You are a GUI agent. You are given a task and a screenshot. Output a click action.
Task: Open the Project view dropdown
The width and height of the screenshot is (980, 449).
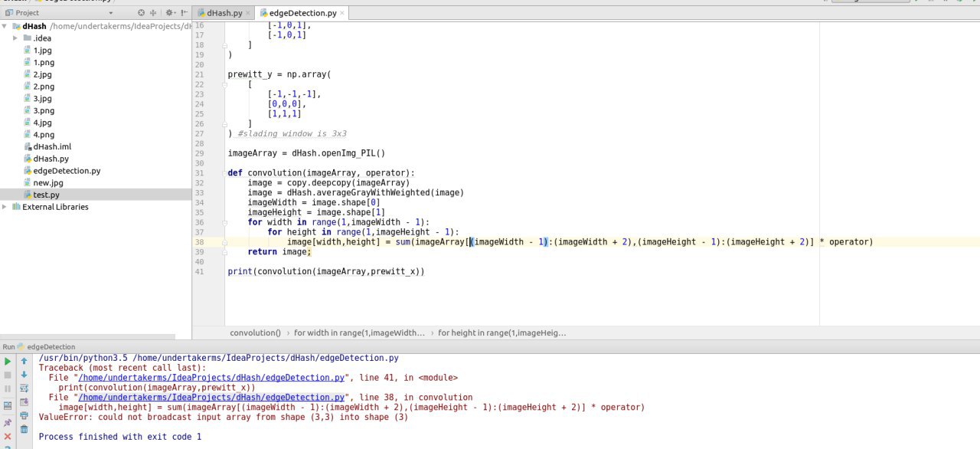click(x=110, y=13)
